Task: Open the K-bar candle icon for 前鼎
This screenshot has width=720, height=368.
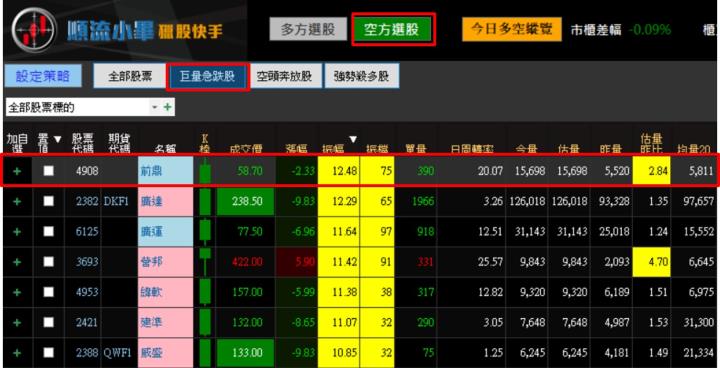Action: point(205,171)
